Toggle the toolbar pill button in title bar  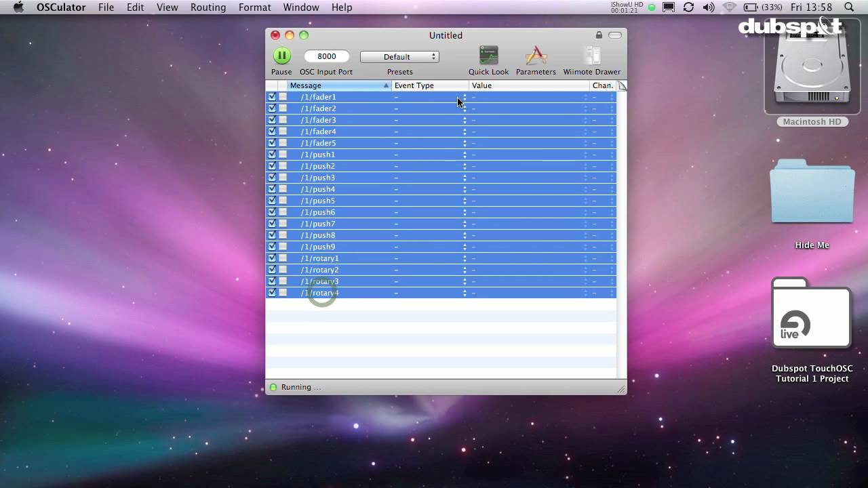point(615,35)
